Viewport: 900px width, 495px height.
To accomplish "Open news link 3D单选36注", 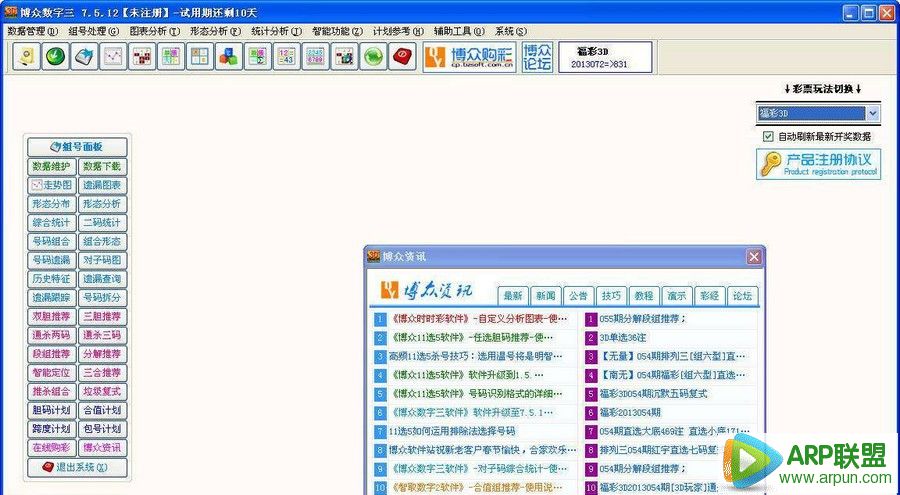I will coord(623,338).
